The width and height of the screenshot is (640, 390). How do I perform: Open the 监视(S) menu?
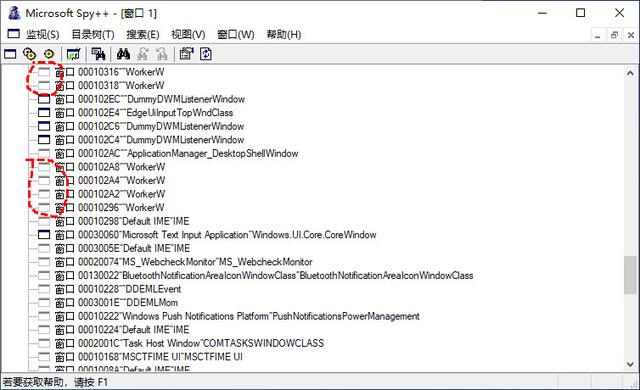click(x=42, y=35)
